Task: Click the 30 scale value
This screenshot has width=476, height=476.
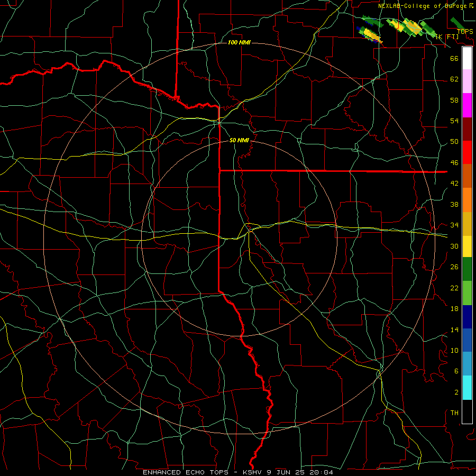Action: click(454, 246)
